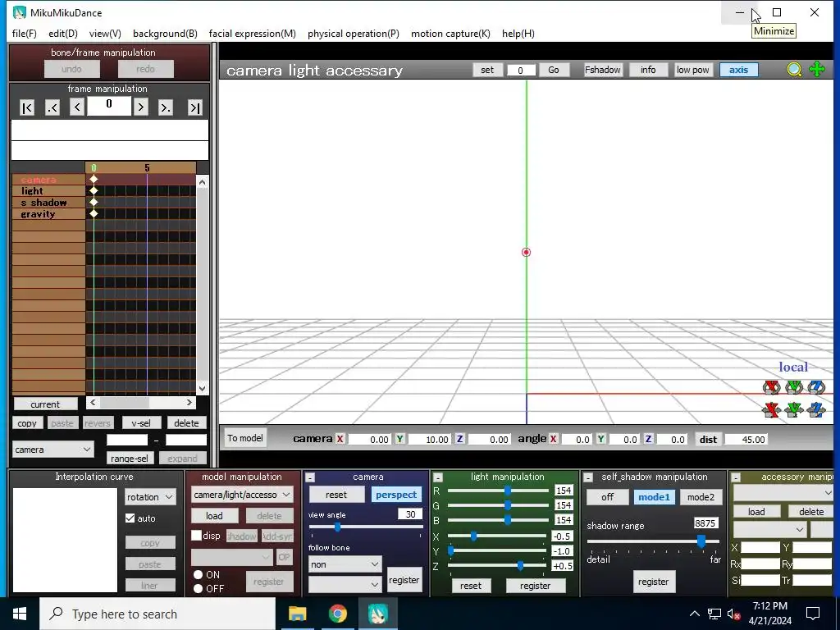Toggle the perspect camera mode
The width and height of the screenshot is (840, 630).
click(396, 495)
